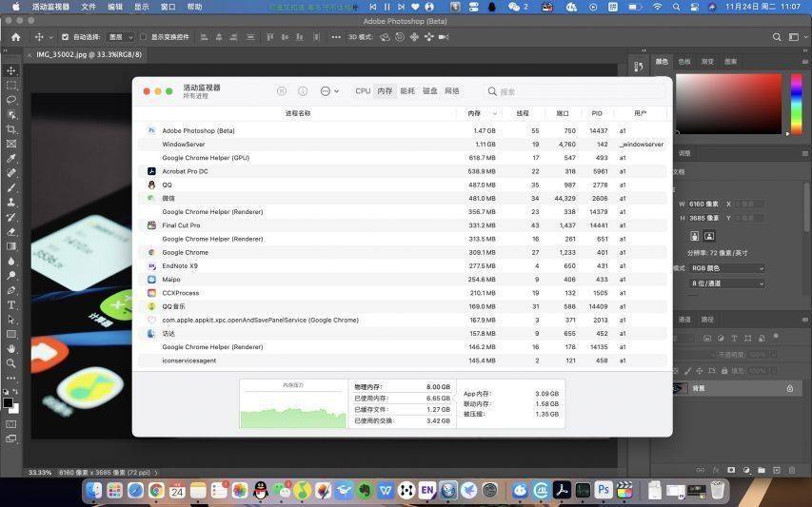
Task: Enable the Show Transform Controls checkbox
Action: pyautogui.click(x=144, y=37)
